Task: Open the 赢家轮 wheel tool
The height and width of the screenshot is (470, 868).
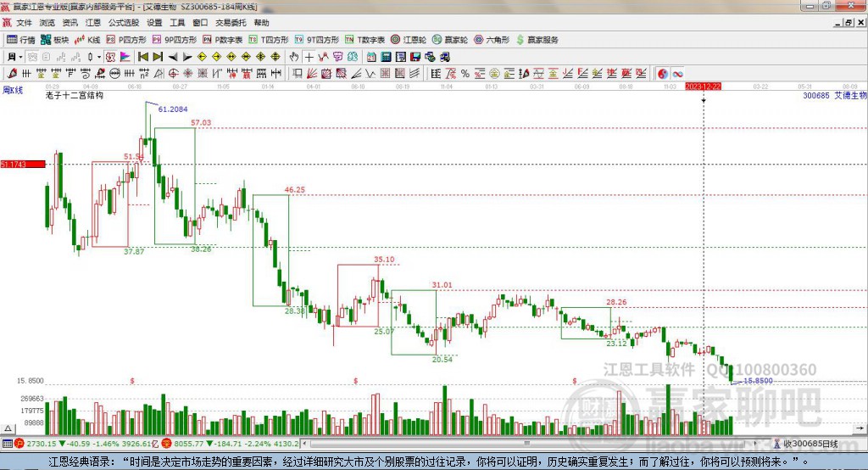Action: point(450,40)
